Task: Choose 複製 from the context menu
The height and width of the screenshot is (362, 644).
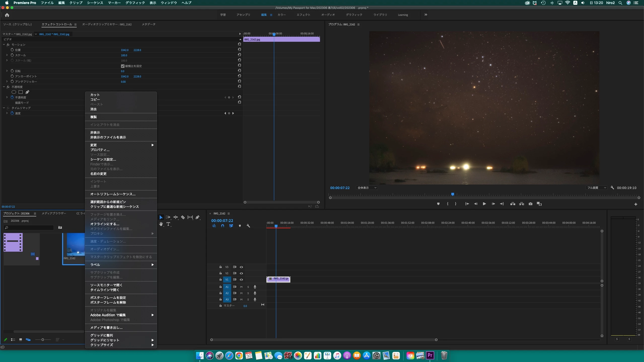Action: [x=94, y=117]
